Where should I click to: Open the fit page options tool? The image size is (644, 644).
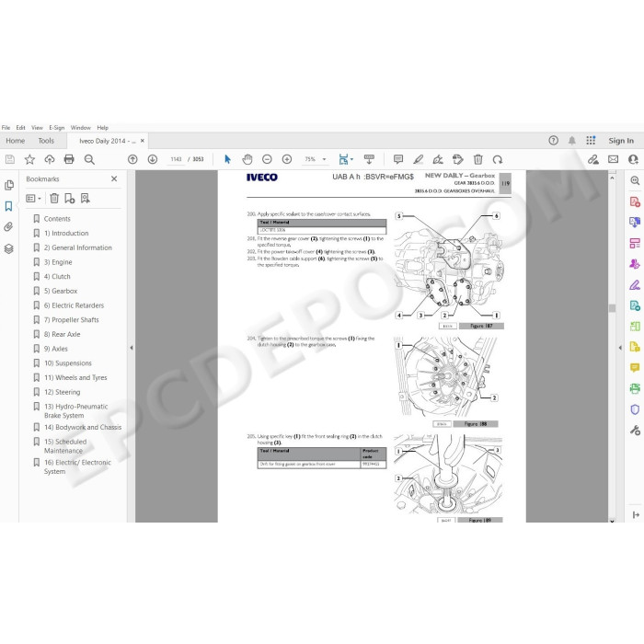pyautogui.click(x=345, y=159)
